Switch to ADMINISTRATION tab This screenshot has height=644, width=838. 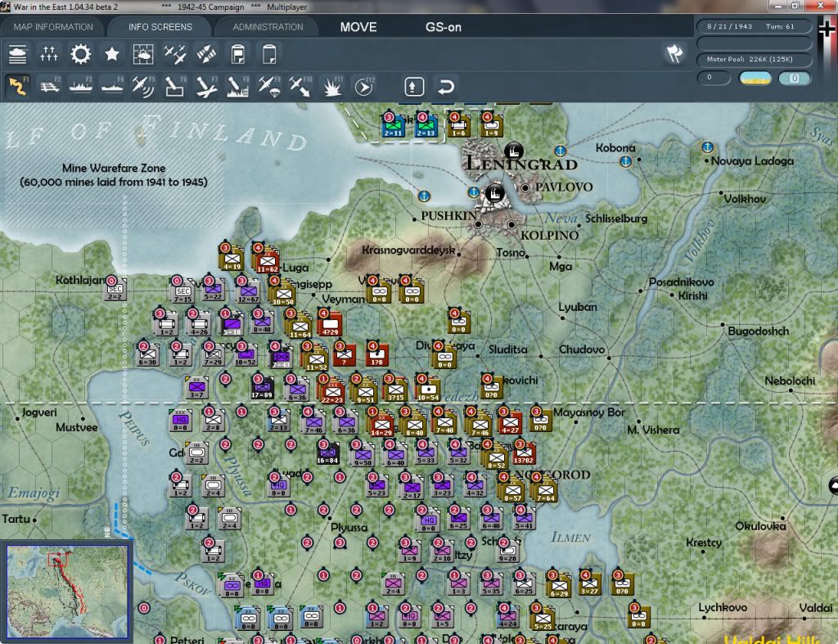coord(268,27)
